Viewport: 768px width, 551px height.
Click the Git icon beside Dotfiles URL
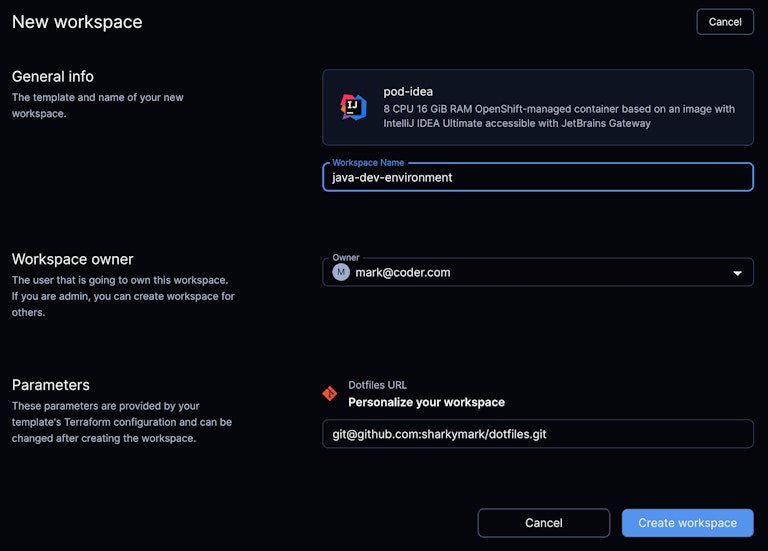click(330, 393)
